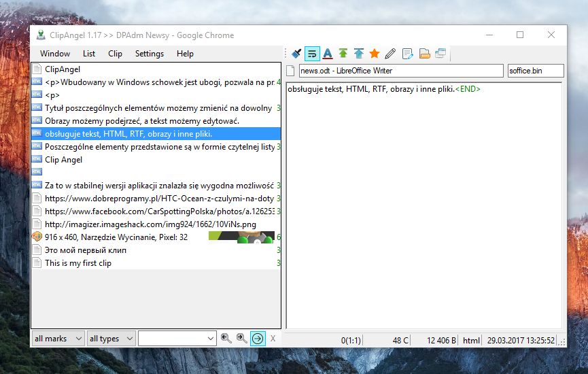The image size is (588, 374).
Task: Select clip '<p>Wbudowany w Windows schowek'
Action: 156,82
